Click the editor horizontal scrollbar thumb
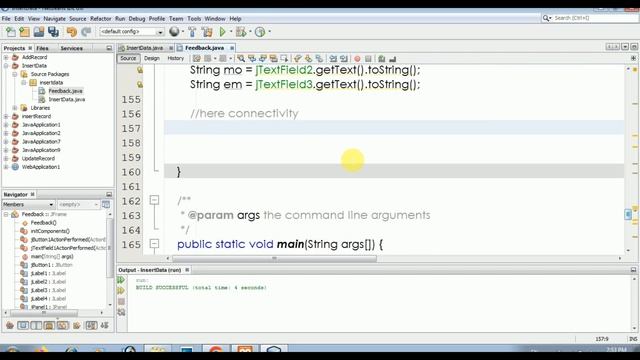Viewport: 640px width, 360px height. click(x=274, y=258)
